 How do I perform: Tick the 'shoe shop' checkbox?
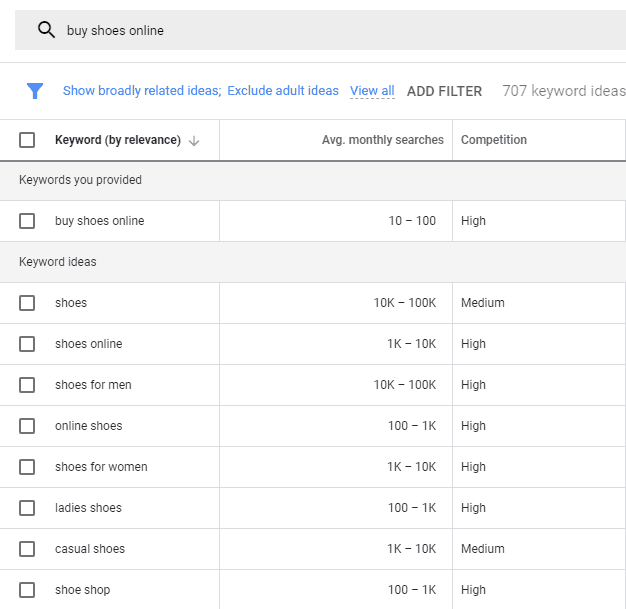[27, 590]
